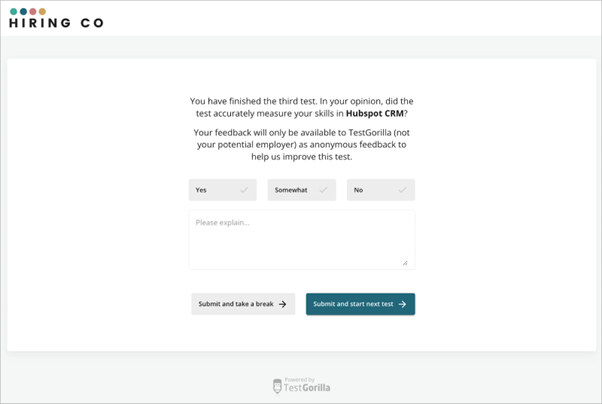This screenshot has width=602, height=404.
Task: Click the bold Hubspot CRM text
Action: tap(375, 114)
